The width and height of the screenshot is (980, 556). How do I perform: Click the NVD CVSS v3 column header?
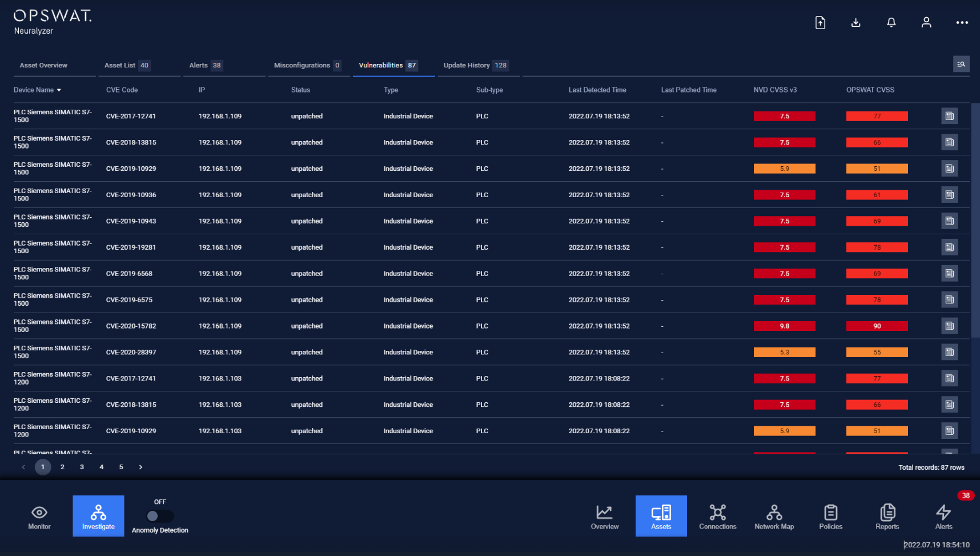click(x=775, y=90)
